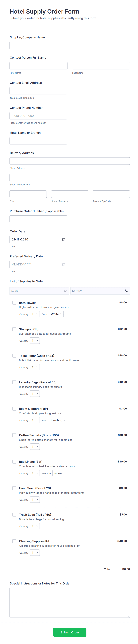This screenshot has height=644, width=138.
Task: Tick the Bath Towels checkbox
Action: (14, 303)
